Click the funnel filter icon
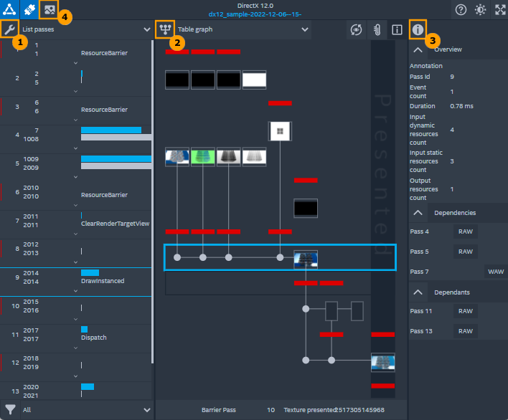This screenshot has height=420, width=508. pyautogui.click(x=10, y=410)
